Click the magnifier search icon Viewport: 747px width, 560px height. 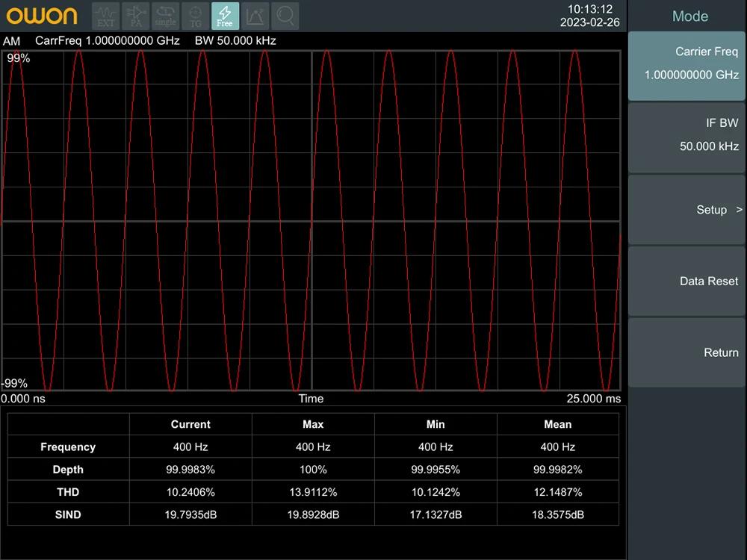point(285,16)
